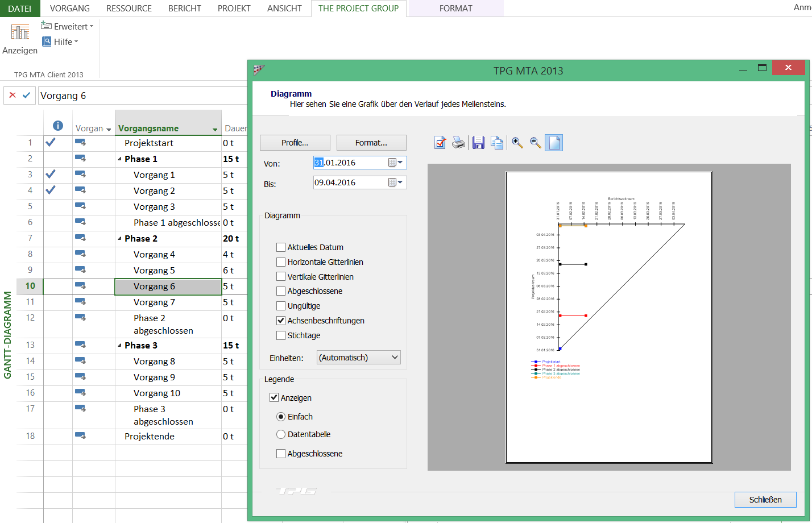
Task: Zoom out of the diagram preview
Action: click(535, 143)
